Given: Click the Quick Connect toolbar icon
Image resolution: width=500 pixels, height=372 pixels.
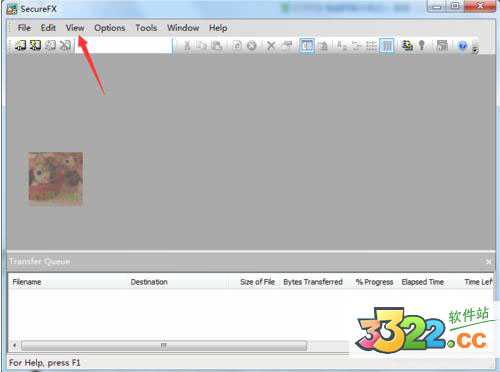Looking at the screenshot, I should pyautogui.click(x=35, y=45).
